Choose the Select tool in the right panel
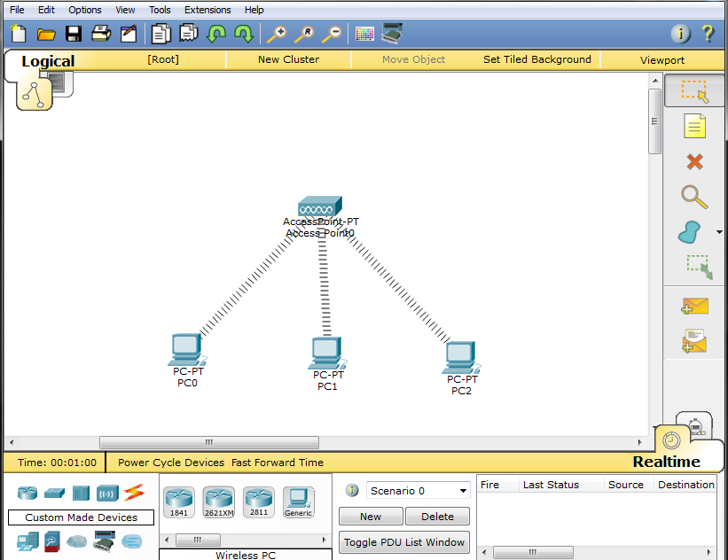The height and width of the screenshot is (560, 728). (x=694, y=91)
